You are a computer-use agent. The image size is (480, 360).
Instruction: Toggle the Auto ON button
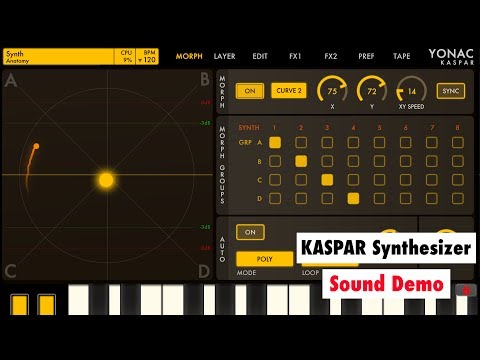click(x=250, y=232)
